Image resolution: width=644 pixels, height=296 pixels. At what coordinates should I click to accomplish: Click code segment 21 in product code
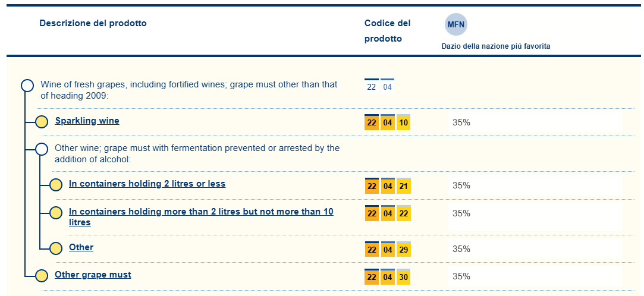click(x=403, y=186)
